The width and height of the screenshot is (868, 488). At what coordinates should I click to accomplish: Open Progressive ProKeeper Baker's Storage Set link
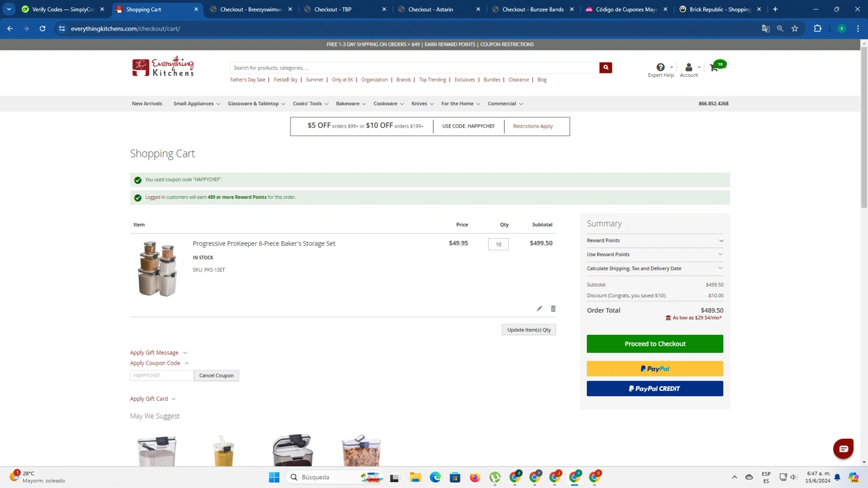[264, 243]
